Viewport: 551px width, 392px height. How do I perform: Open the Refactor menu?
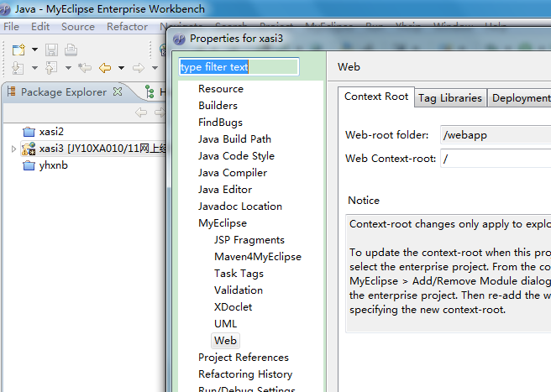pyautogui.click(x=127, y=27)
